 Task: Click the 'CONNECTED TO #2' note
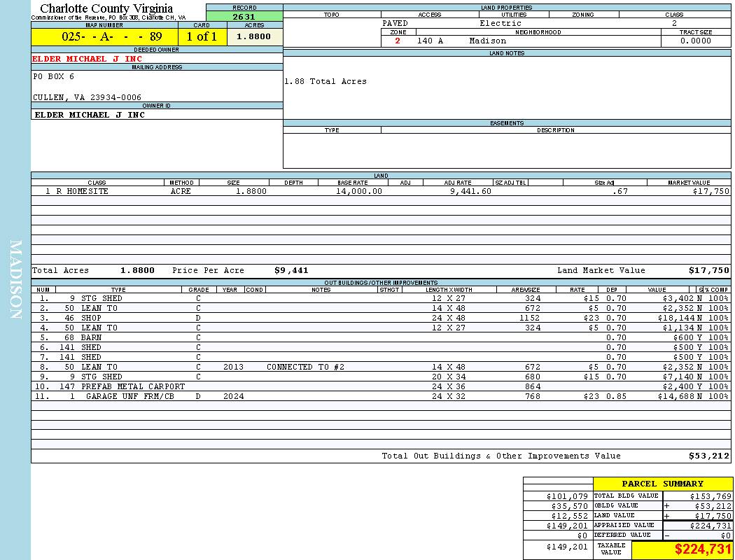pyautogui.click(x=305, y=367)
